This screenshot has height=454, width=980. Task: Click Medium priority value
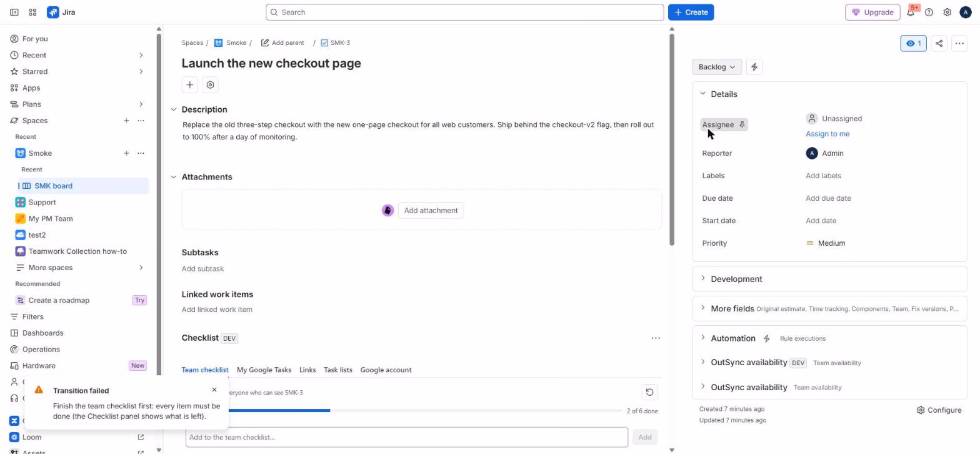pos(826,243)
